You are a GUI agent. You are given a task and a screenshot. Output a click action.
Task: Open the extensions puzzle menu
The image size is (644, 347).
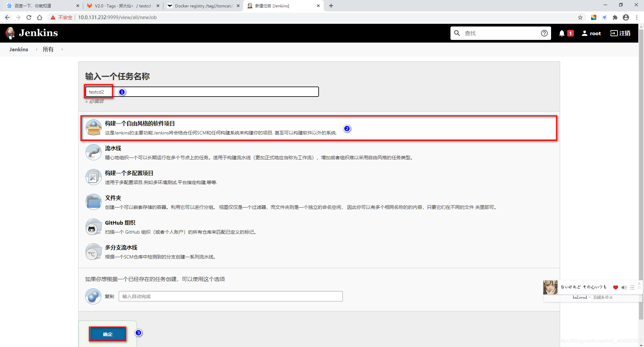[615, 17]
